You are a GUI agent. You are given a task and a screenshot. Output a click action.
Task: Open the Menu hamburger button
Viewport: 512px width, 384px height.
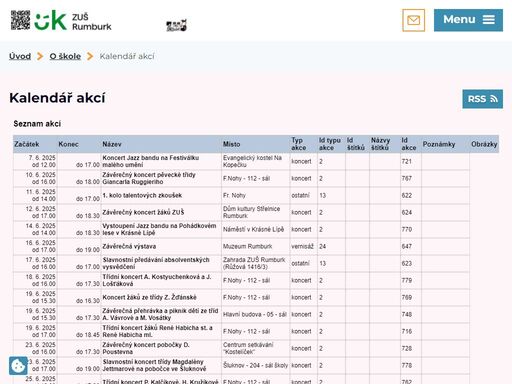468,20
